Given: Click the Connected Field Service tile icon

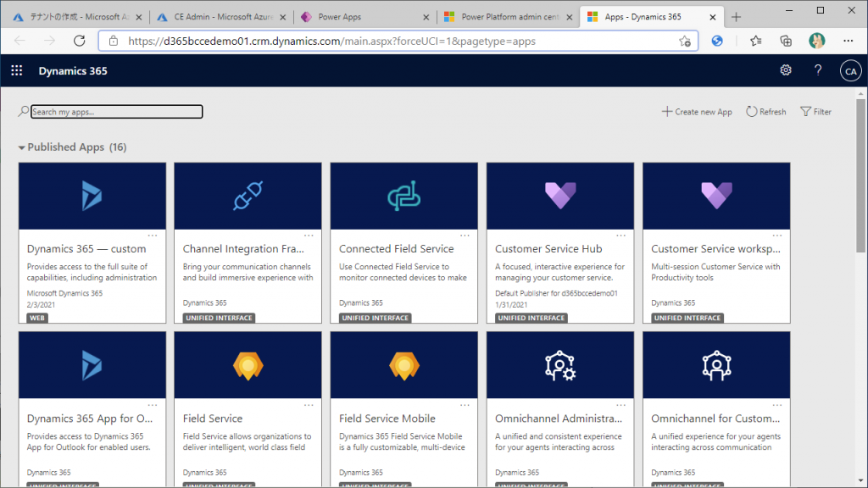Looking at the screenshot, I should [404, 196].
